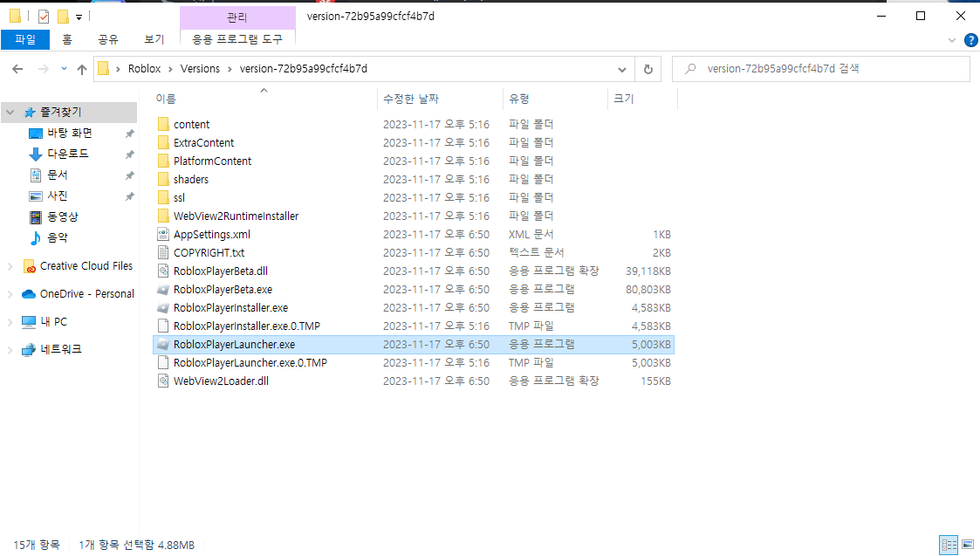Screen dimensions: 980x556
Task: Click the version search input field
Action: pyautogui.click(x=820, y=69)
